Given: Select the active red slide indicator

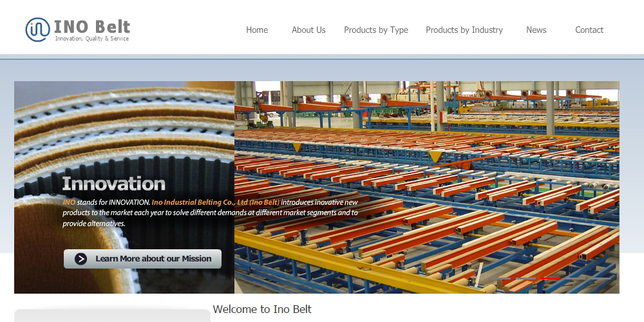Looking at the screenshot, I should point(551,278).
